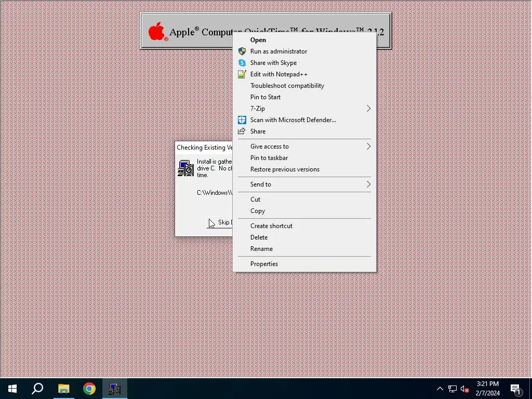This screenshot has width=532, height=399.
Task: Click the QuickTime installer taskbar icon
Action: [115, 389]
